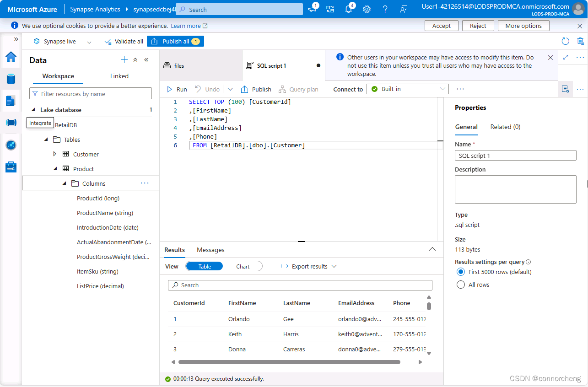Hide the Data pane with double-left chevron
The image size is (588, 387).
[x=146, y=60]
